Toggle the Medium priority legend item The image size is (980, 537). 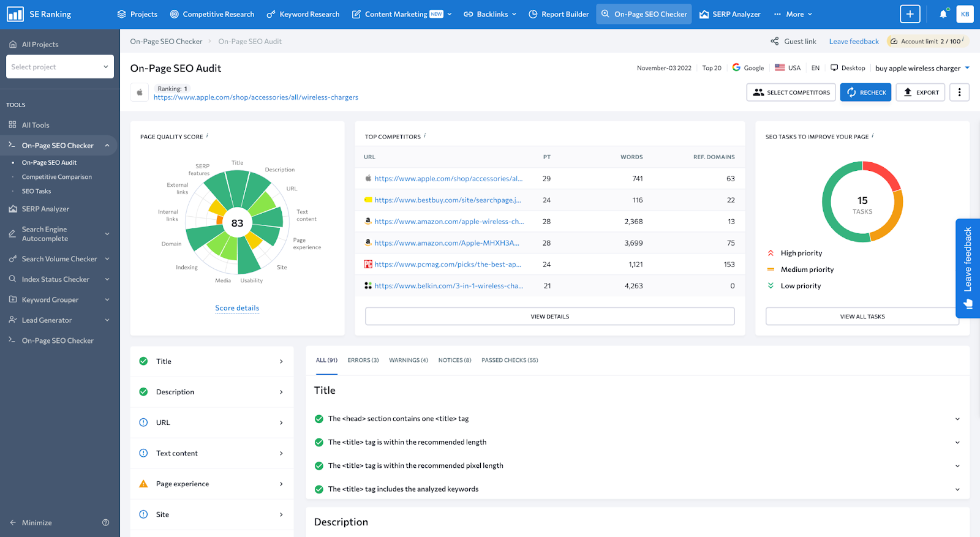click(x=807, y=269)
